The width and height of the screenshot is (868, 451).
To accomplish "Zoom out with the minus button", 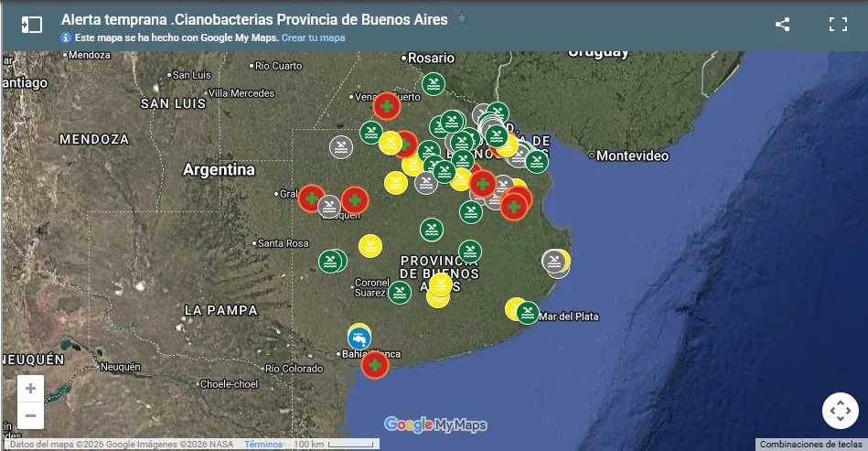I will coord(30,415).
